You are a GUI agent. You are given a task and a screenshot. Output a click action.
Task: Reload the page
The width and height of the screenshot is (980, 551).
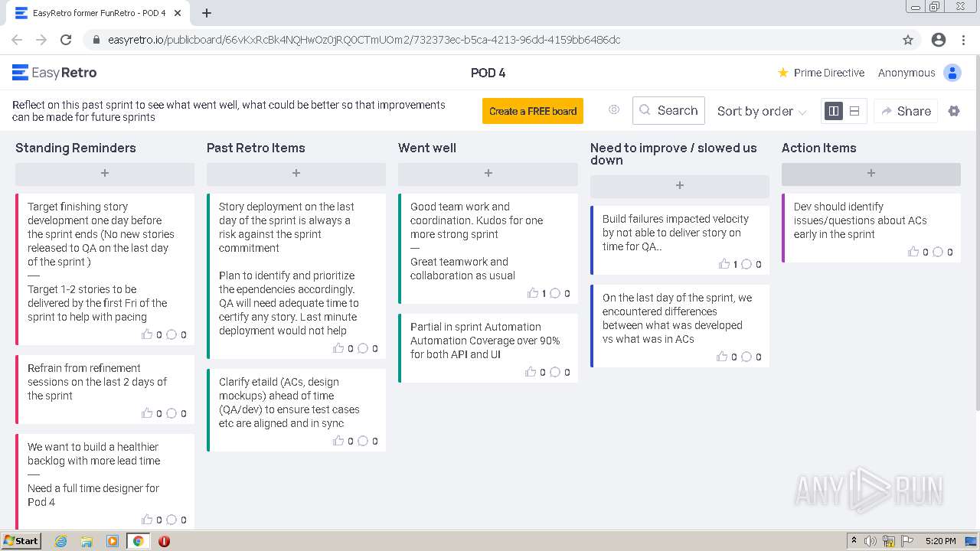point(66,40)
